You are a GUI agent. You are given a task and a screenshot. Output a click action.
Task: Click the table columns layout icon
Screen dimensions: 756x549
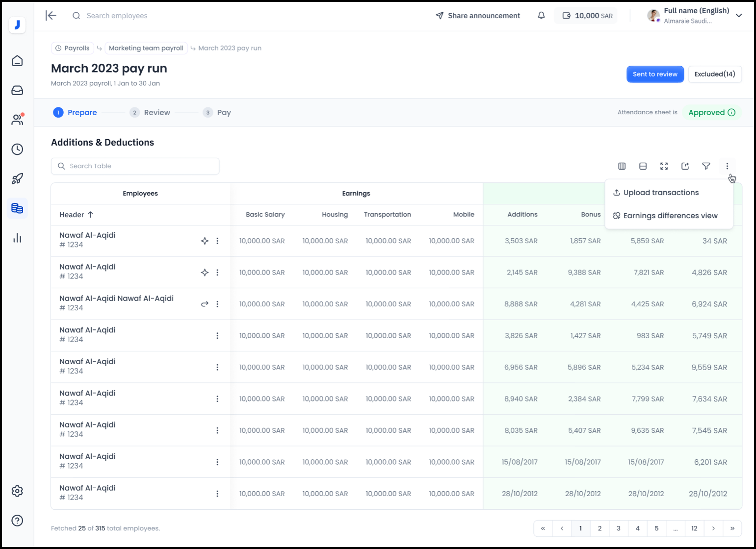click(x=622, y=166)
